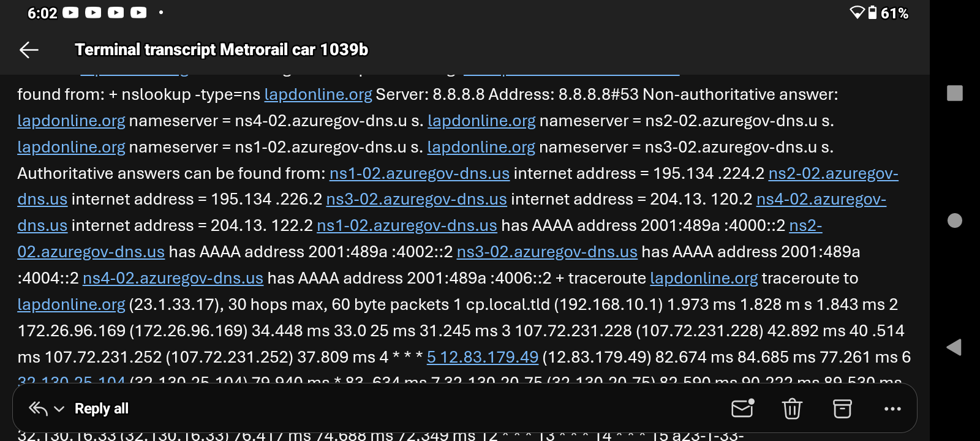Tap the Android home circle button
The width and height of the screenshot is (980, 441).
click(954, 221)
